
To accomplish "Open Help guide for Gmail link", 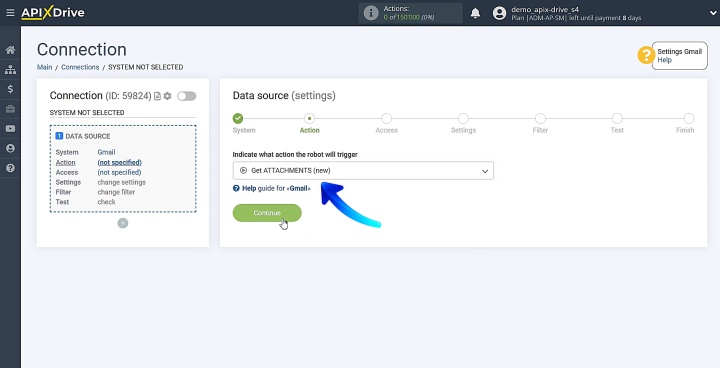I will [x=272, y=188].
